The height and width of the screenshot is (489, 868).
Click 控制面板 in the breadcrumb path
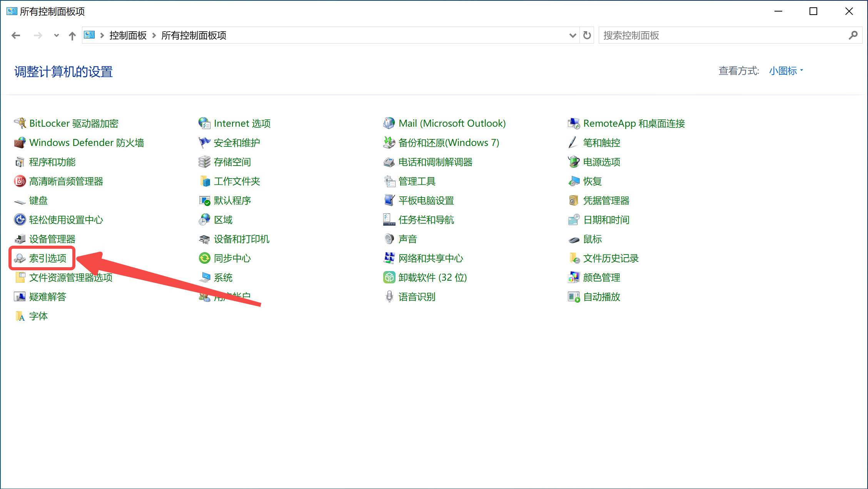pos(128,35)
